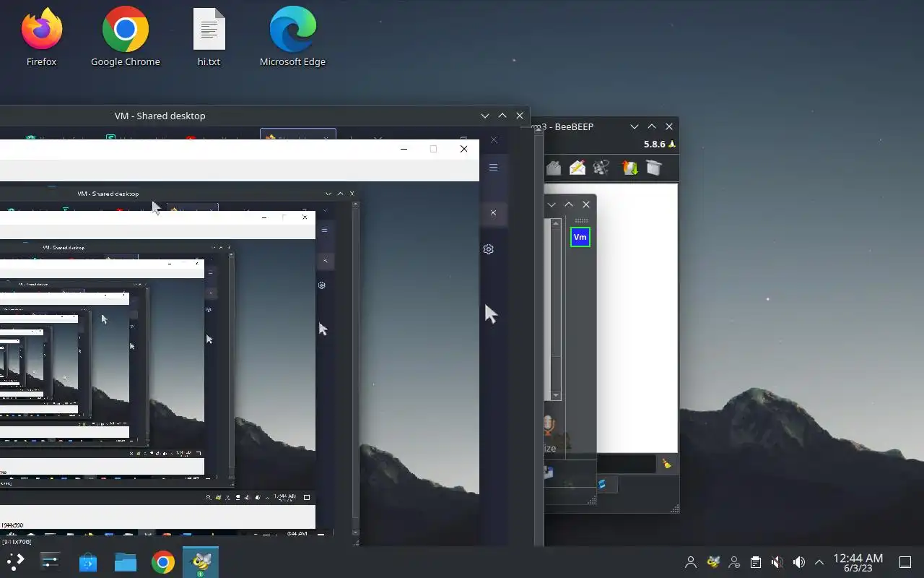Viewport: 924px width, 578px height.
Task: Open the Google Chrome desktop shortcut
Action: (x=125, y=36)
